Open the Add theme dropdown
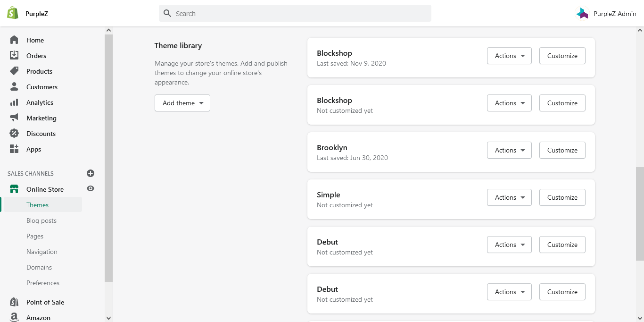 pos(182,102)
